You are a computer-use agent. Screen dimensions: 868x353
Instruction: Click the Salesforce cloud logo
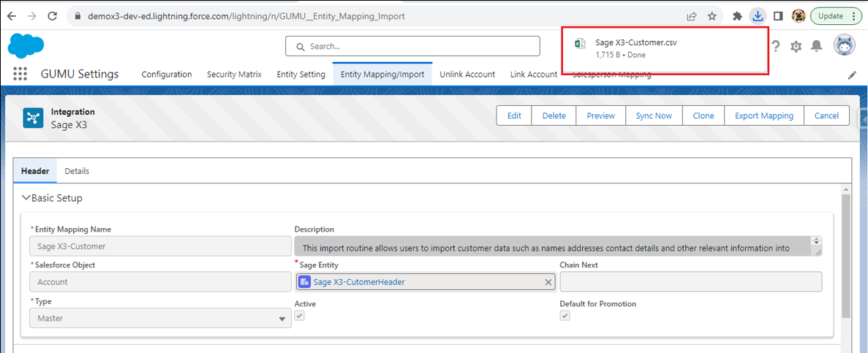click(26, 45)
